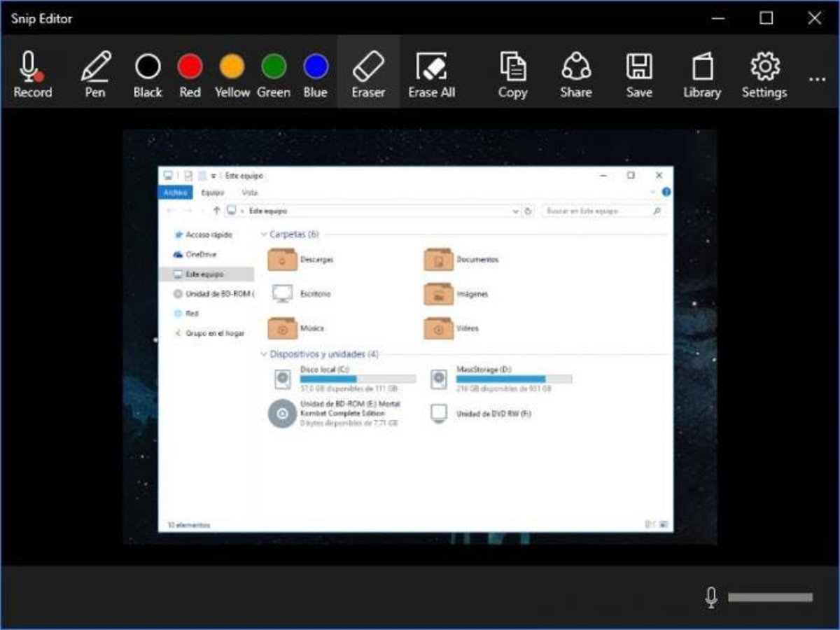
Task: Click the Escritorio folder icon
Action: coord(282,294)
